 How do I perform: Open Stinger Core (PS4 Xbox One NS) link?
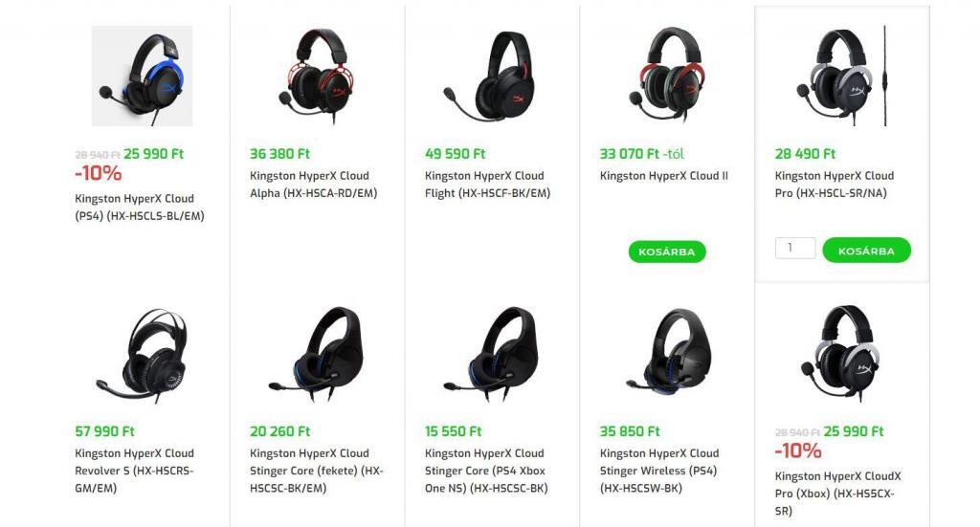[486, 471]
